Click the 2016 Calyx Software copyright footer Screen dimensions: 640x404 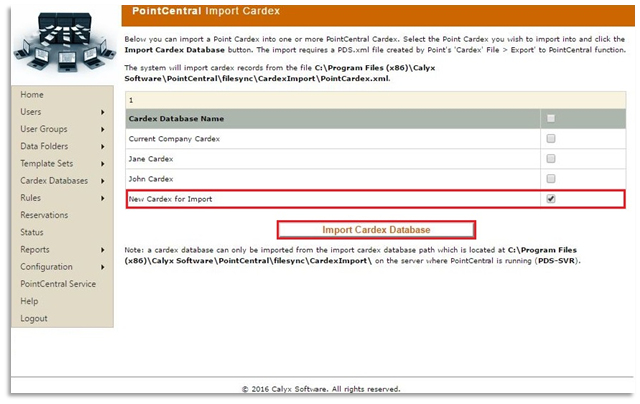(321, 389)
